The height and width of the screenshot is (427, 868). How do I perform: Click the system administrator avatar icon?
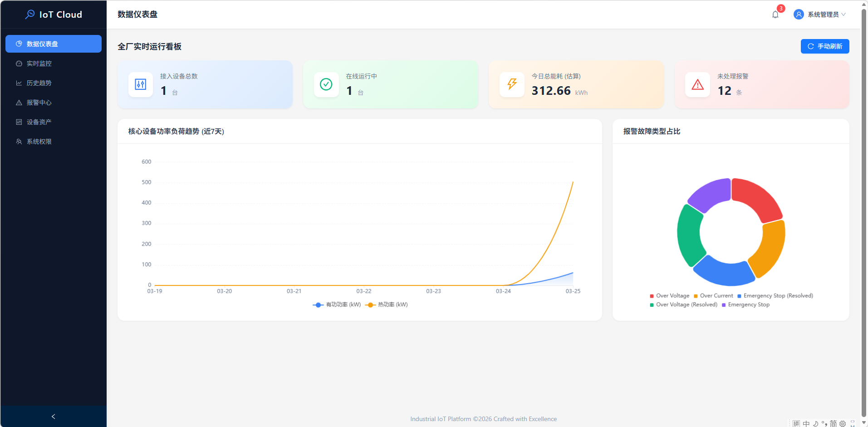(799, 15)
